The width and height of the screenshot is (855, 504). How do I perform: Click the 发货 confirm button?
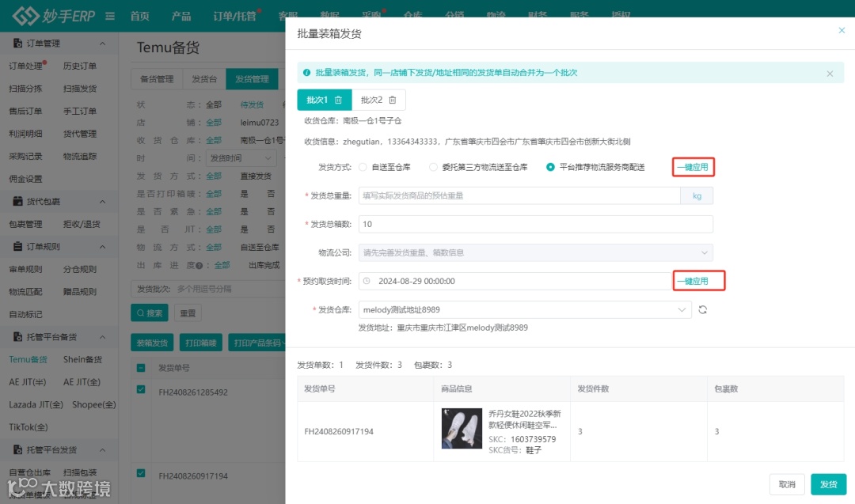point(828,484)
